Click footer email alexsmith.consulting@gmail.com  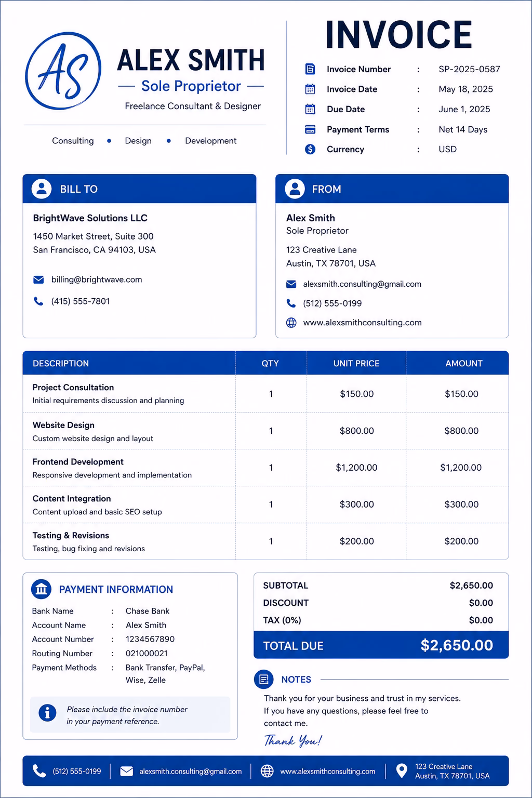tap(191, 772)
